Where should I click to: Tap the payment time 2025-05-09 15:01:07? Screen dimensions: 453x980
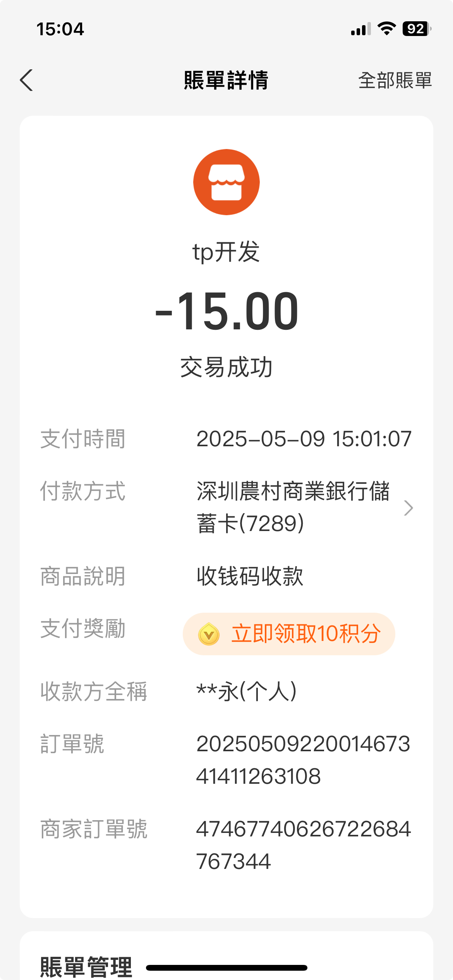[304, 439]
